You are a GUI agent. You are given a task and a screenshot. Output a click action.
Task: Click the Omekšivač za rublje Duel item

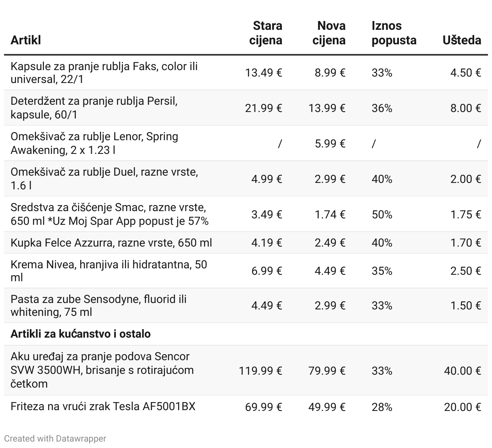[x=104, y=178]
